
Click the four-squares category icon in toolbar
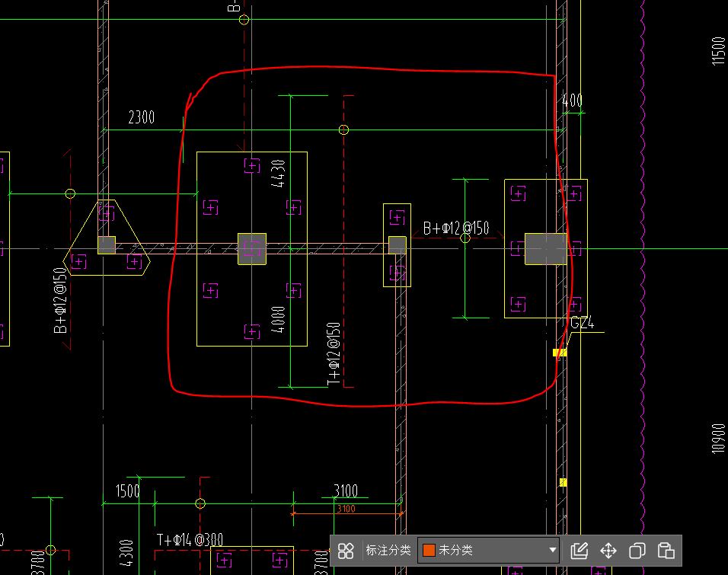(x=346, y=550)
